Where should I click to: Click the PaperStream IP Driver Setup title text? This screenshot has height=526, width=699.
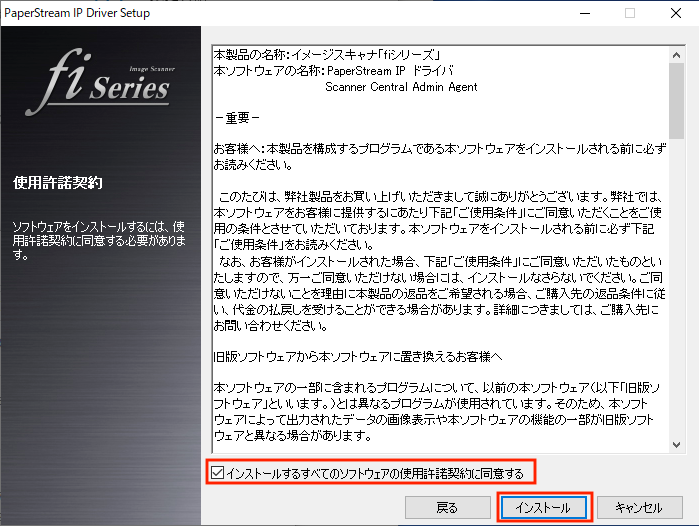click(x=77, y=13)
